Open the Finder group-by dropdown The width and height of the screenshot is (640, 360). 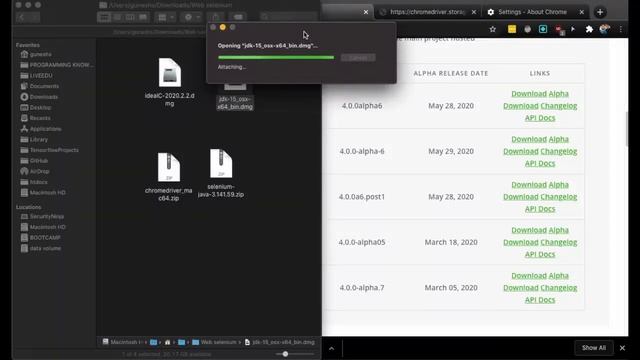pyautogui.click(x=165, y=17)
